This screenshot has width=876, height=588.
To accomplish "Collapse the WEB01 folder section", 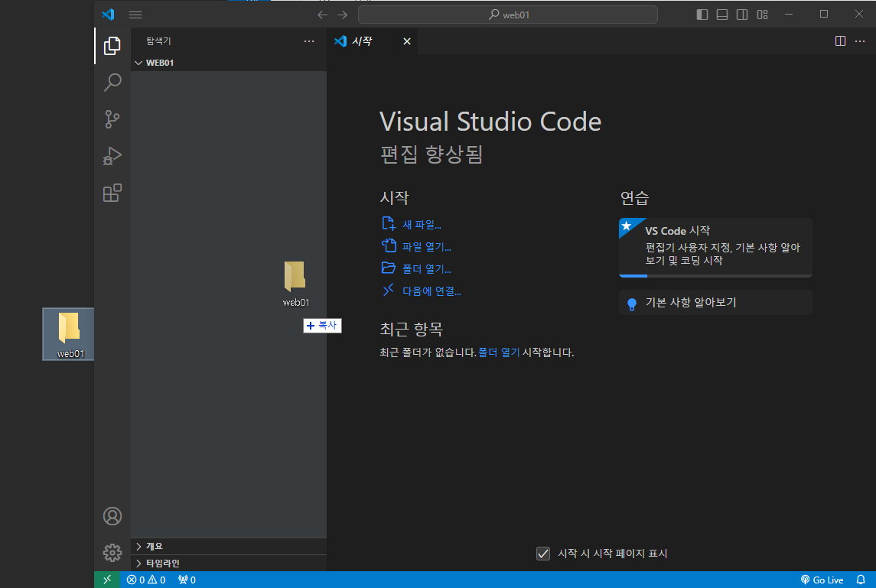I will [229, 63].
